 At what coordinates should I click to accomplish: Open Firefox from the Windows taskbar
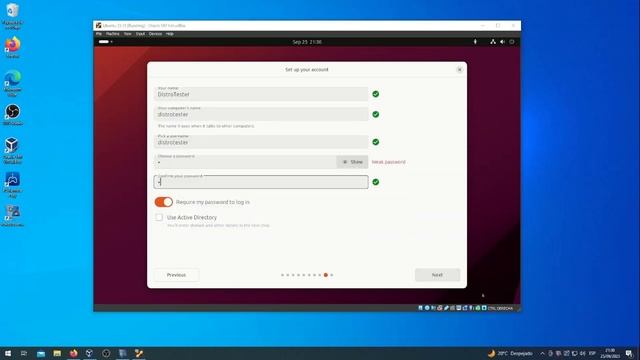pos(73,353)
